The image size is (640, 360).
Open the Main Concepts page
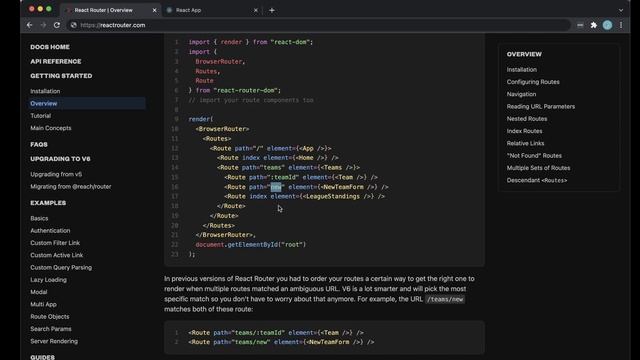click(x=51, y=128)
